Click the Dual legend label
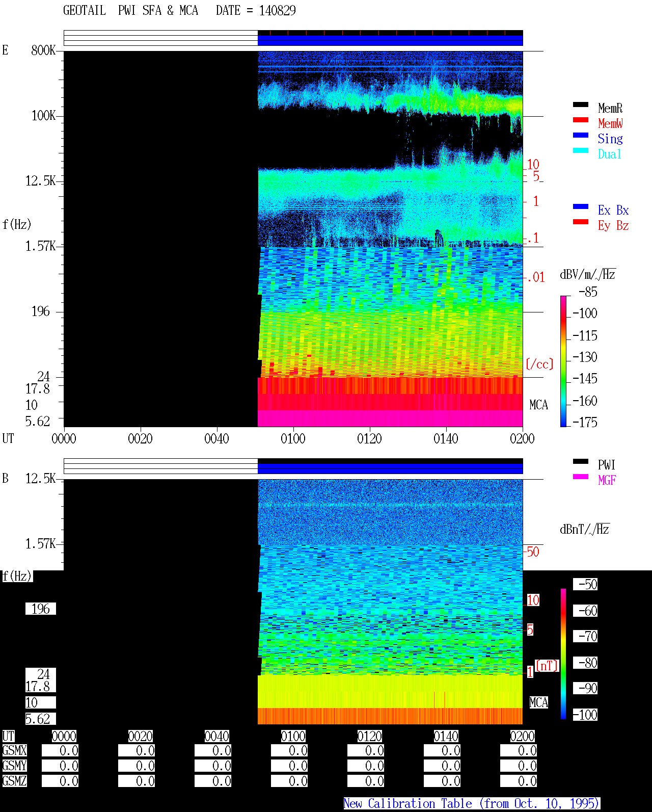Image resolution: width=652 pixels, height=812 pixels. click(610, 154)
